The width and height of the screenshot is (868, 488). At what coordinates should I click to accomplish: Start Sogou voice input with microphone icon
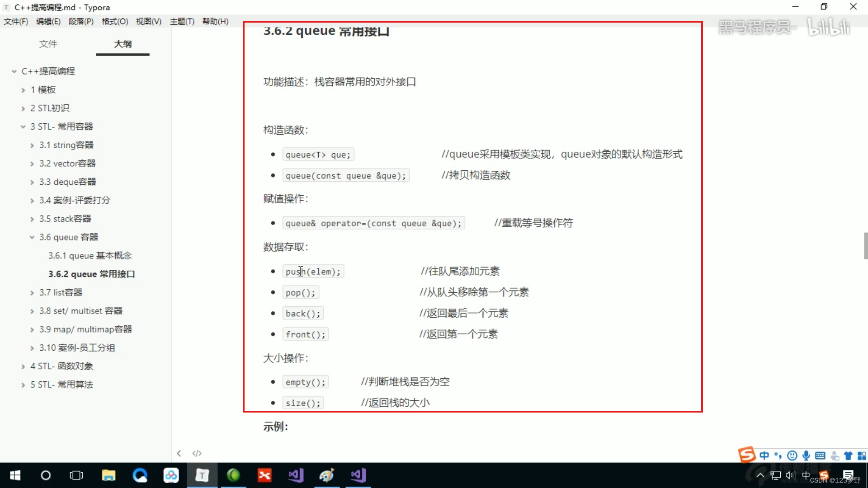[806, 455]
